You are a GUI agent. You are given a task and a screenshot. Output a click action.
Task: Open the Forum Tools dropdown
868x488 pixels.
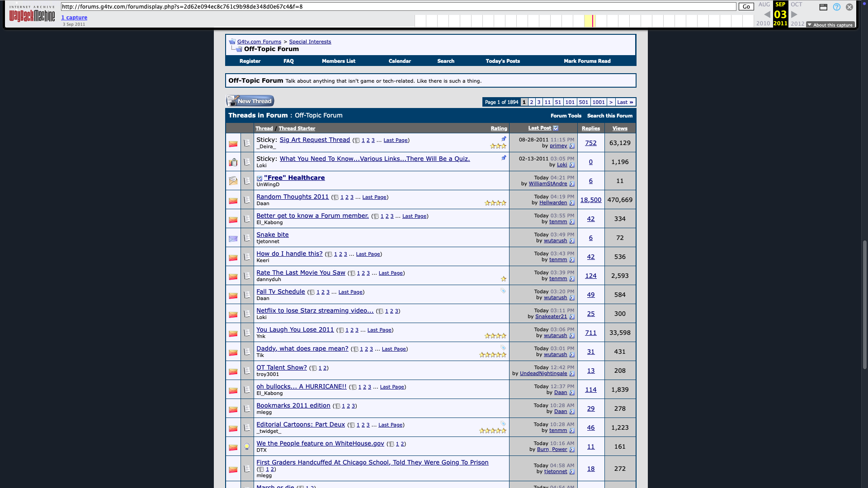click(566, 116)
